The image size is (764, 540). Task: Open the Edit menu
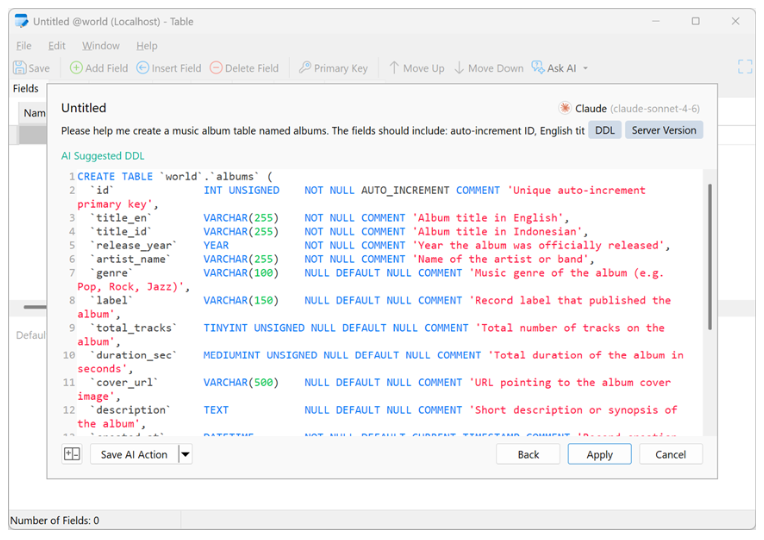[57, 46]
